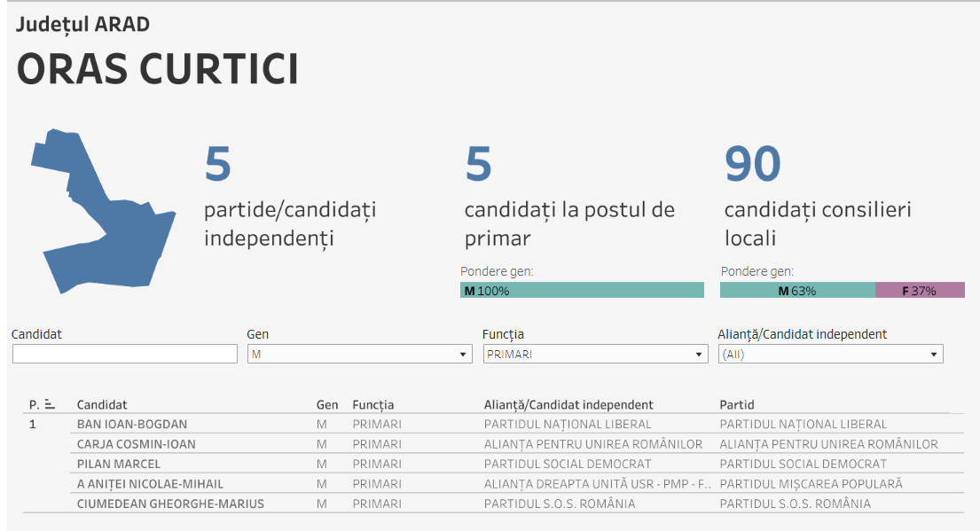Image resolution: width=980 pixels, height=531 pixels.
Task: Select A ANIȚEI NICOLAE-MIHAIL entry
Action: (150, 484)
